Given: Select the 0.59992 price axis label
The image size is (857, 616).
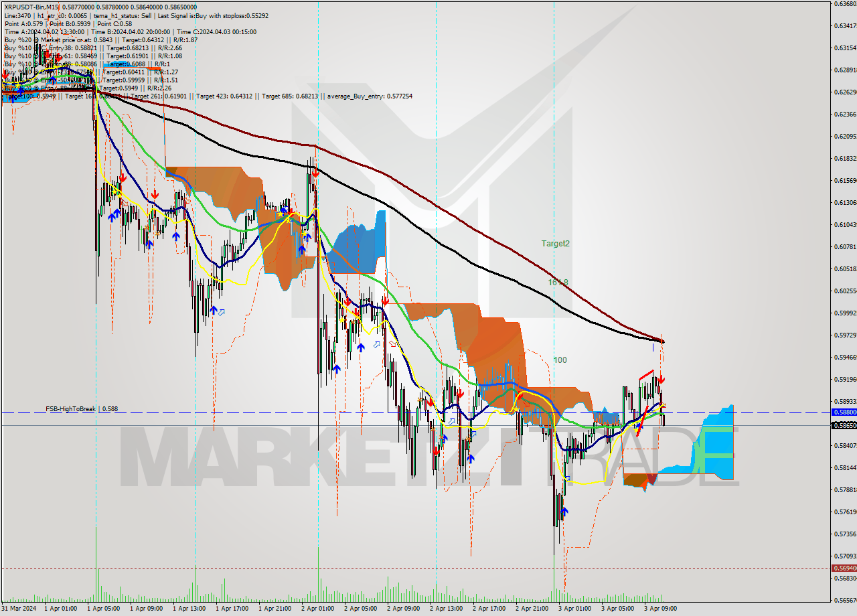Looking at the screenshot, I should click(845, 313).
